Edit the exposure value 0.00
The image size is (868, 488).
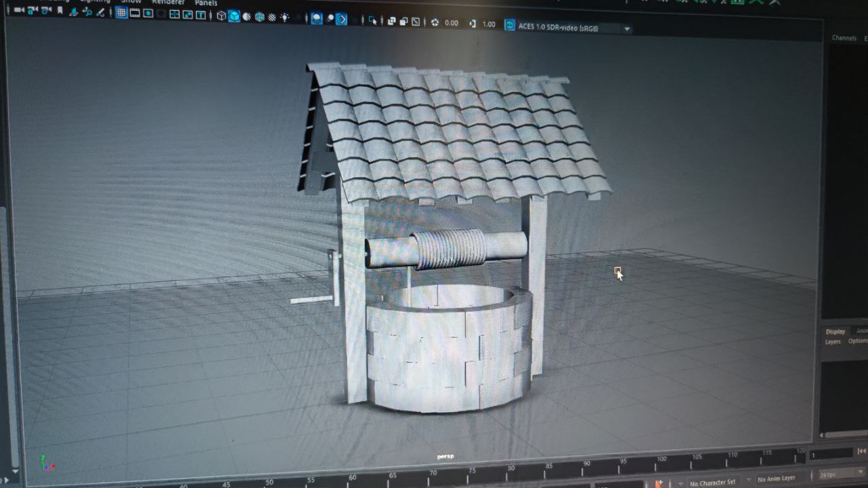point(452,23)
